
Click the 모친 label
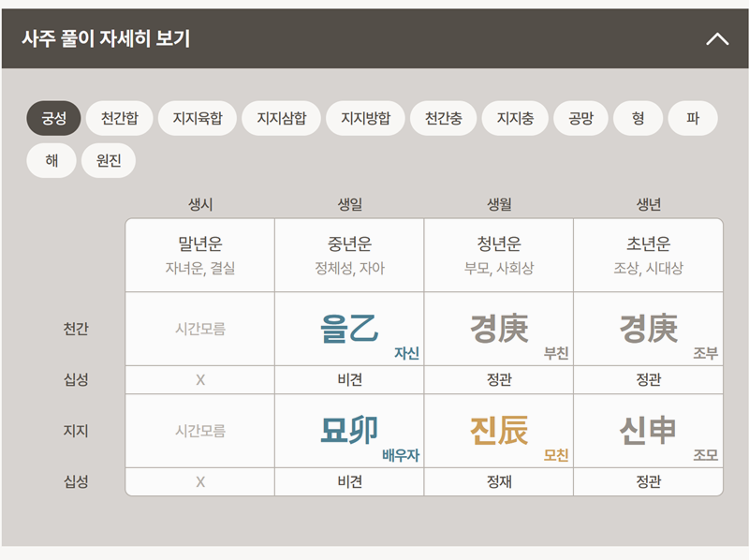[x=556, y=455]
